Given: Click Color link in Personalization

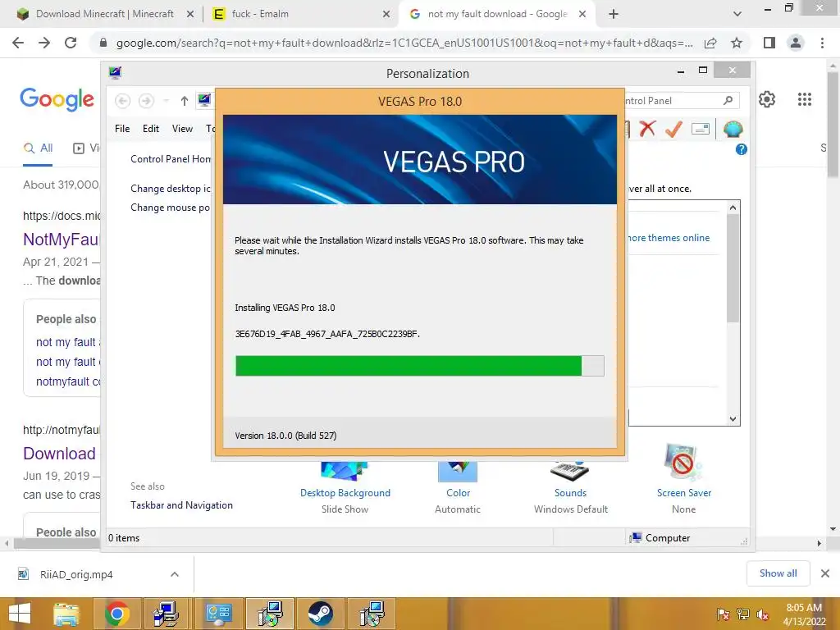Looking at the screenshot, I should click(x=458, y=493).
